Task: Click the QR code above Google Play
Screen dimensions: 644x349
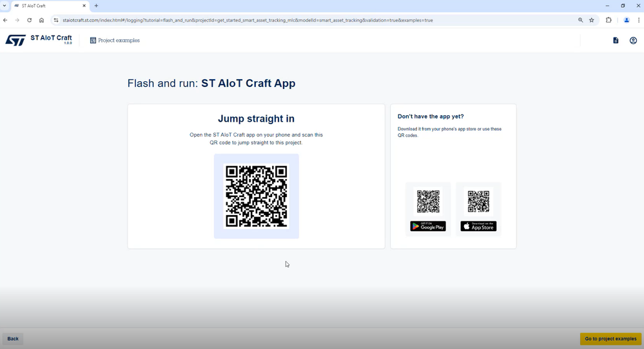Action: [428, 202]
